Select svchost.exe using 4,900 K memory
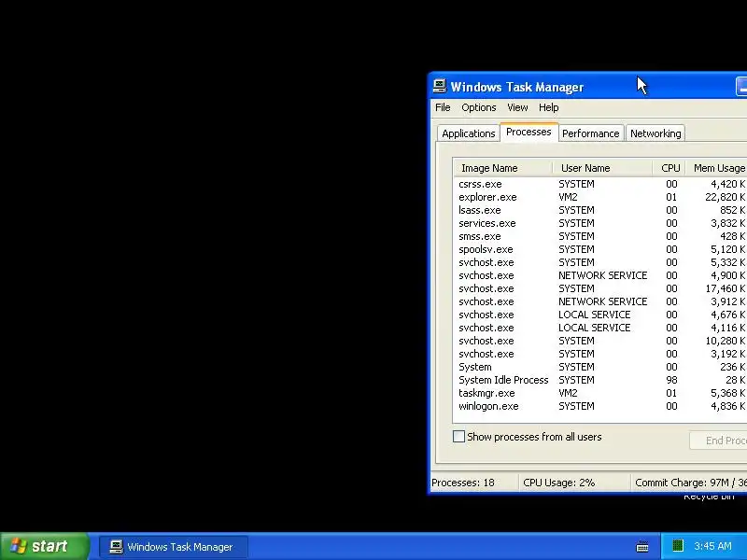This screenshot has width=747, height=560. (600, 275)
